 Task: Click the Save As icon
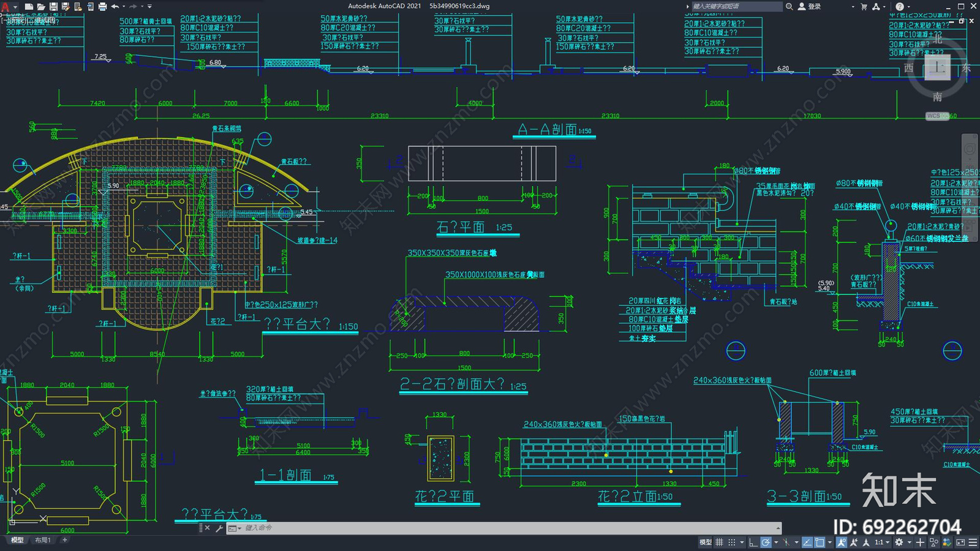(x=66, y=7)
